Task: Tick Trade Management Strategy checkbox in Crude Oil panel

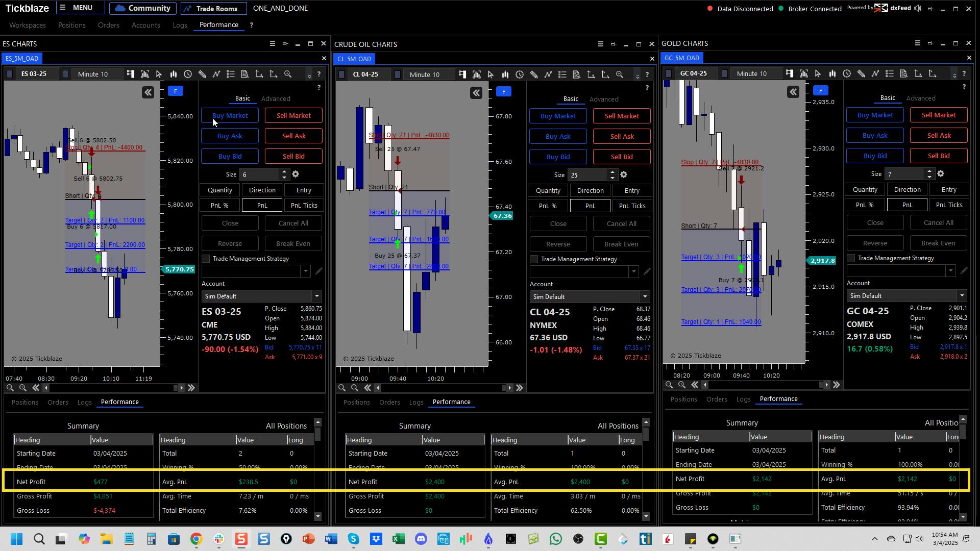Action: [x=534, y=260]
